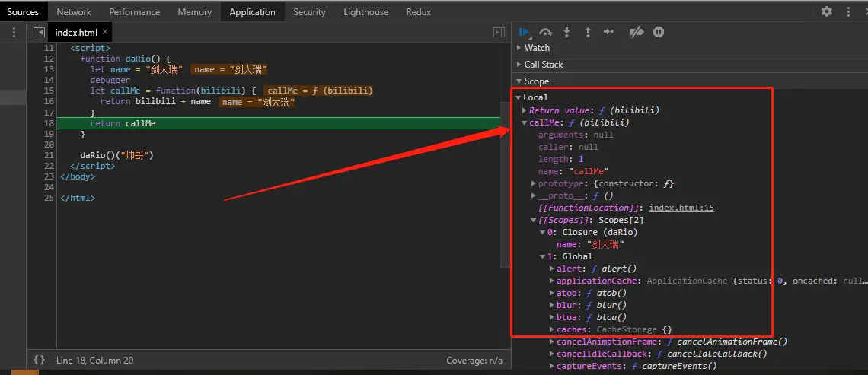This screenshot has width=868, height=375.
Task: Select the length: 1 property row
Action: [x=560, y=159]
